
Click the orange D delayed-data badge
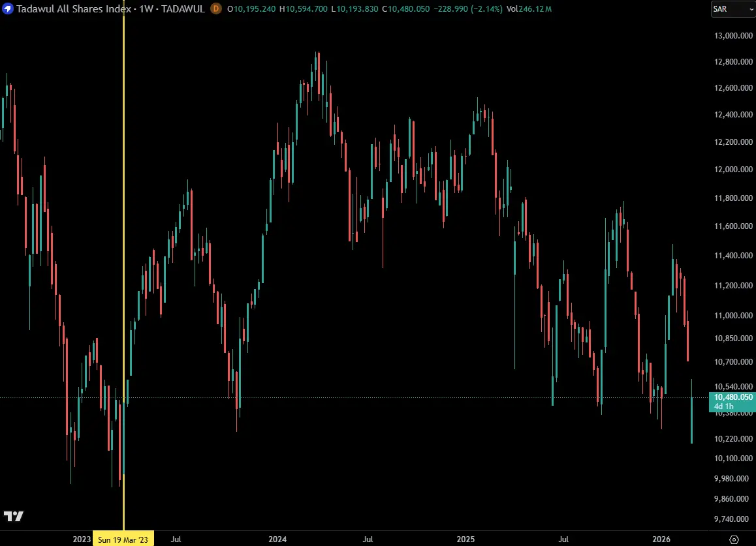(x=216, y=8)
